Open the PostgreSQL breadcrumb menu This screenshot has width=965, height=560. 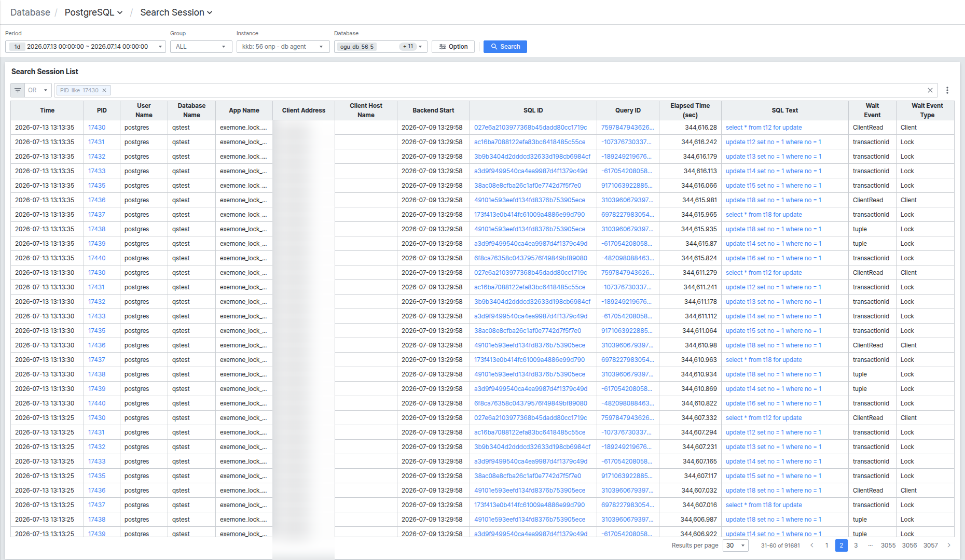pyautogui.click(x=94, y=12)
